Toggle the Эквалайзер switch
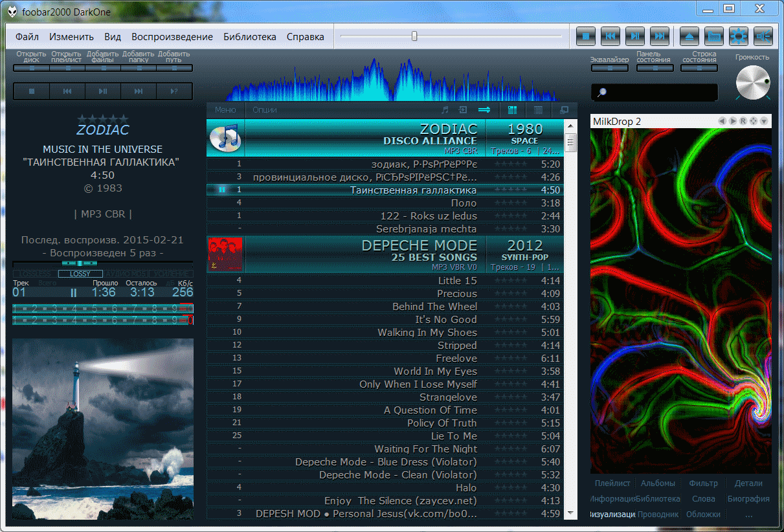This screenshot has height=532, width=784. [609, 67]
